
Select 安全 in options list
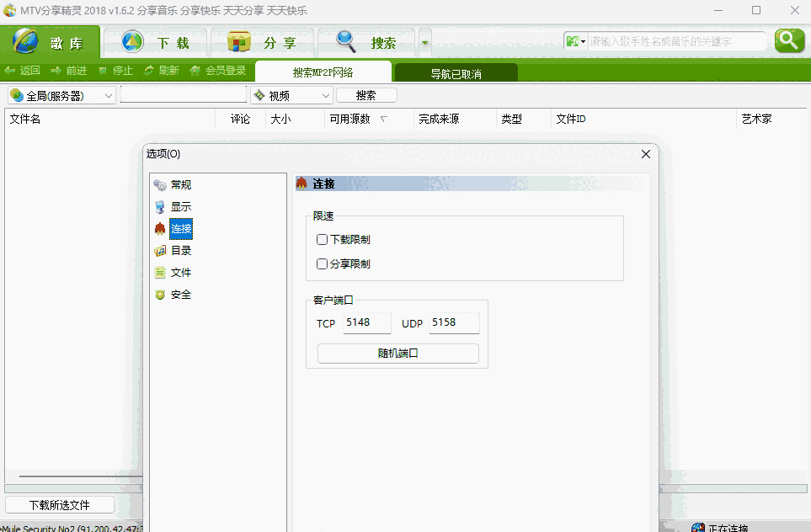click(x=180, y=295)
